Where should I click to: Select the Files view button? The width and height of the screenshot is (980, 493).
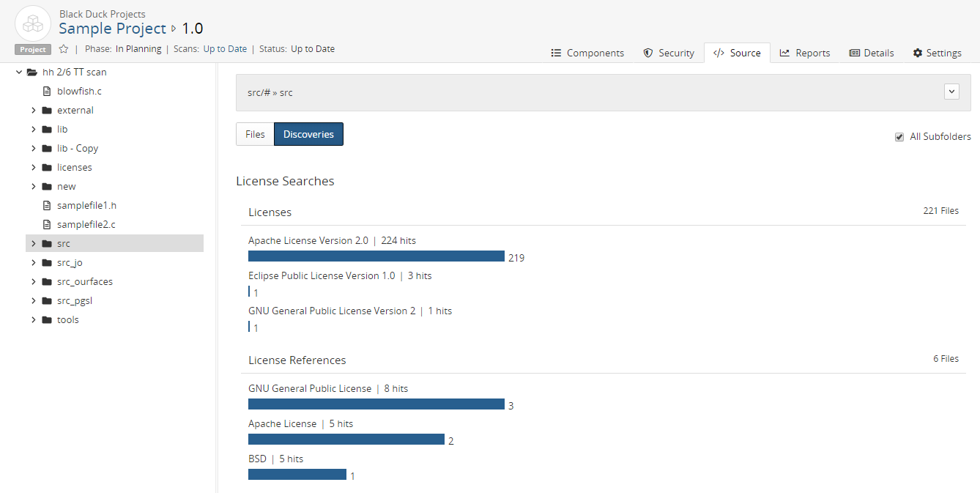point(255,134)
